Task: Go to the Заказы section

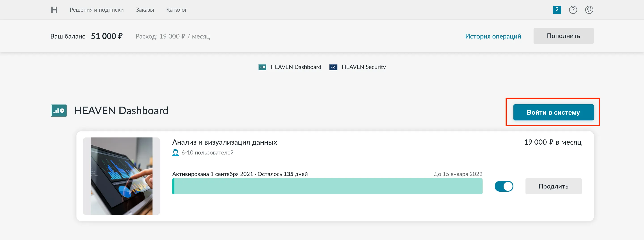Action: pos(145,10)
